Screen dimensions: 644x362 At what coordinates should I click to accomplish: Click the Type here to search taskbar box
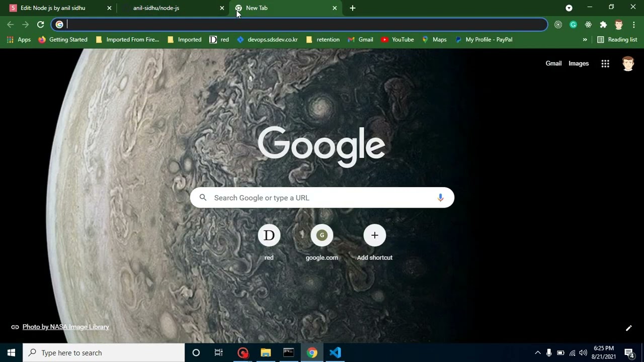104,353
